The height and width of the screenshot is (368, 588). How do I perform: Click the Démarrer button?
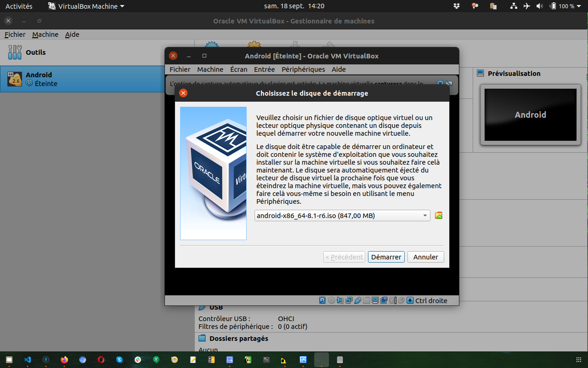[386, 257]
